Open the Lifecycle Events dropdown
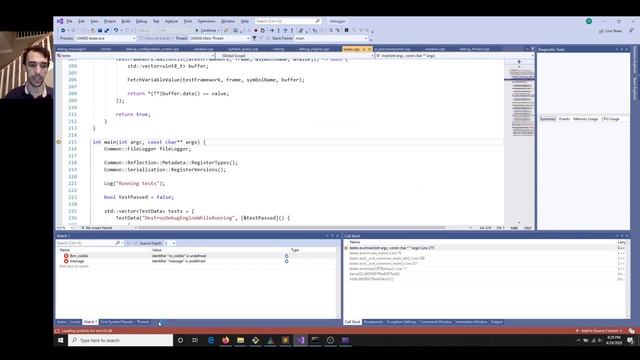Image resolution: width=640 pixels, height=360 pixels. (156, 38)
